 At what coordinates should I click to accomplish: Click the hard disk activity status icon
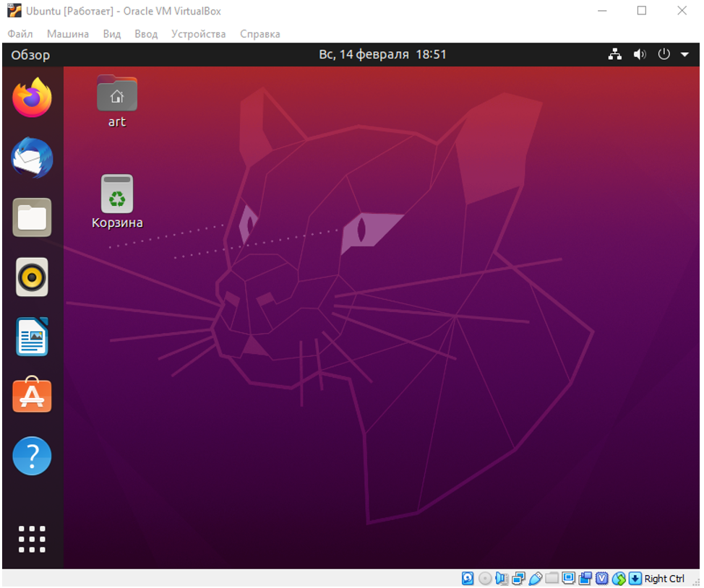pyautogui.click(x=468, y=579)
